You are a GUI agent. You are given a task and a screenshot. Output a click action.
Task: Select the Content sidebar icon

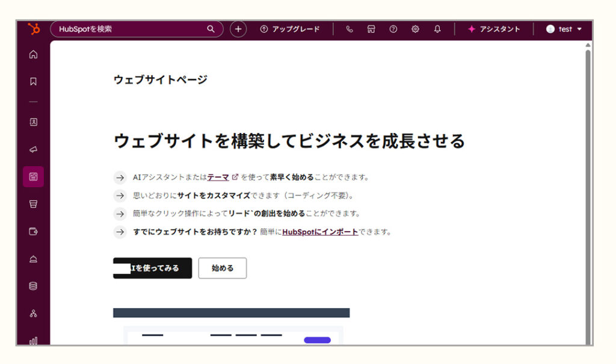(x=34, y=177)
